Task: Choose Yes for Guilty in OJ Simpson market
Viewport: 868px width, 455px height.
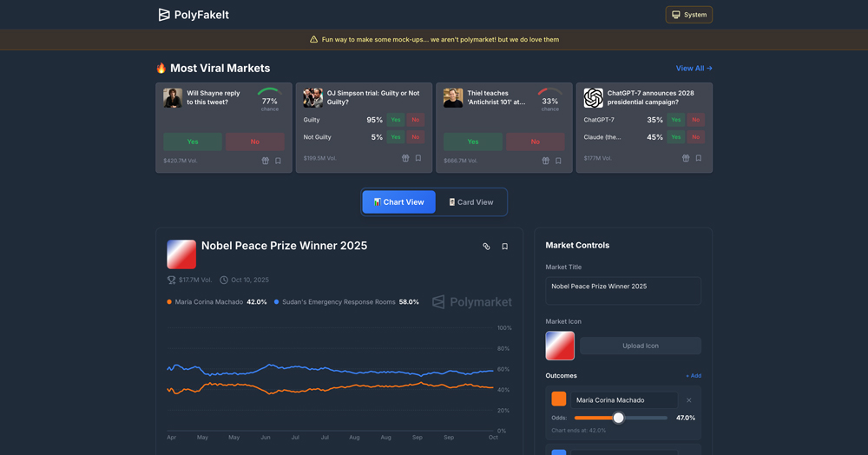Action: point(396,120)
